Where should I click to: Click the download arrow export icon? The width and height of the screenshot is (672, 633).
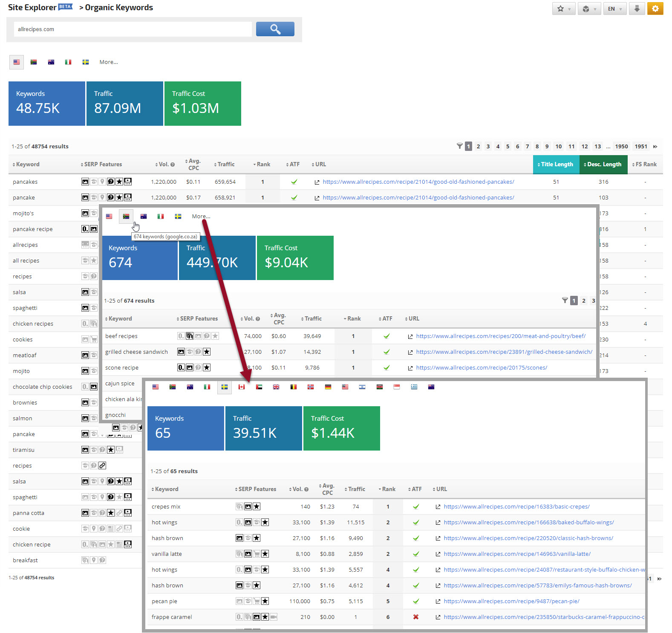tap(637, 9)
